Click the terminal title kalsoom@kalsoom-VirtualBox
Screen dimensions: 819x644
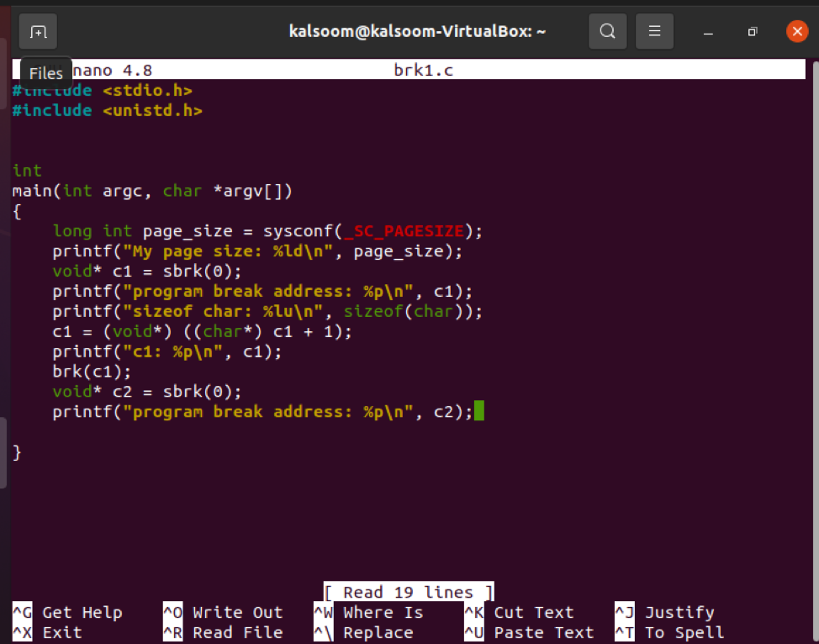pos(417,31)
